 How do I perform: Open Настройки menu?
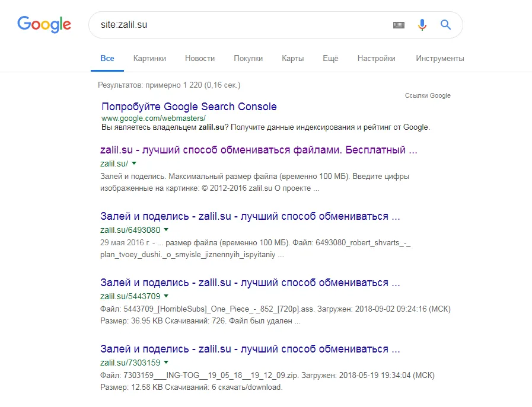[x=376, y=58]
